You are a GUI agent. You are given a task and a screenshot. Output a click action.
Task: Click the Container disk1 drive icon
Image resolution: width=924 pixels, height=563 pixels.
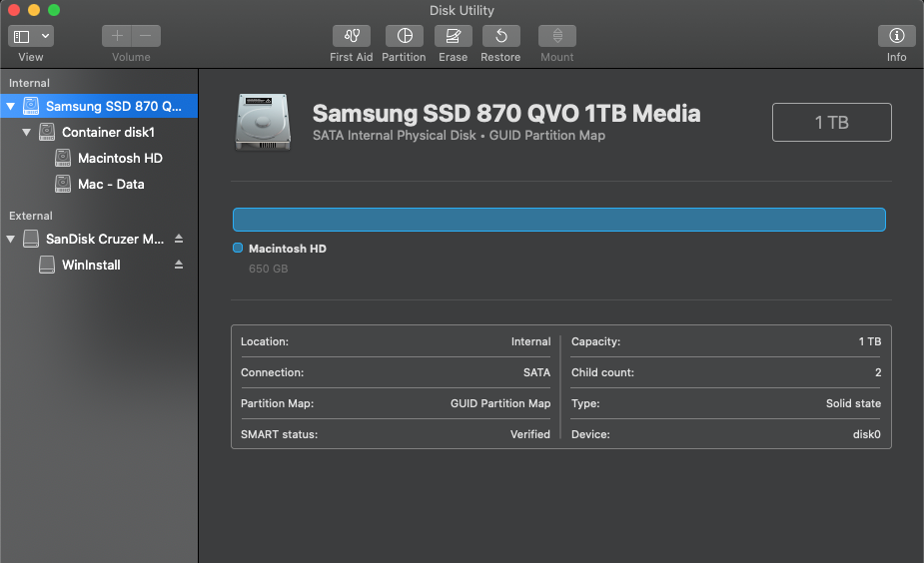click(x=47, y=132)
